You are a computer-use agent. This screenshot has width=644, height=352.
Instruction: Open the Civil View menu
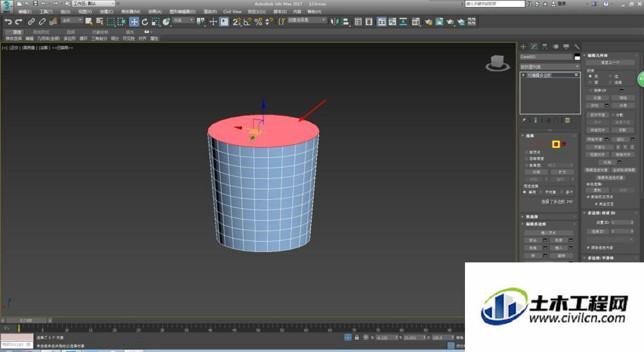232,12
